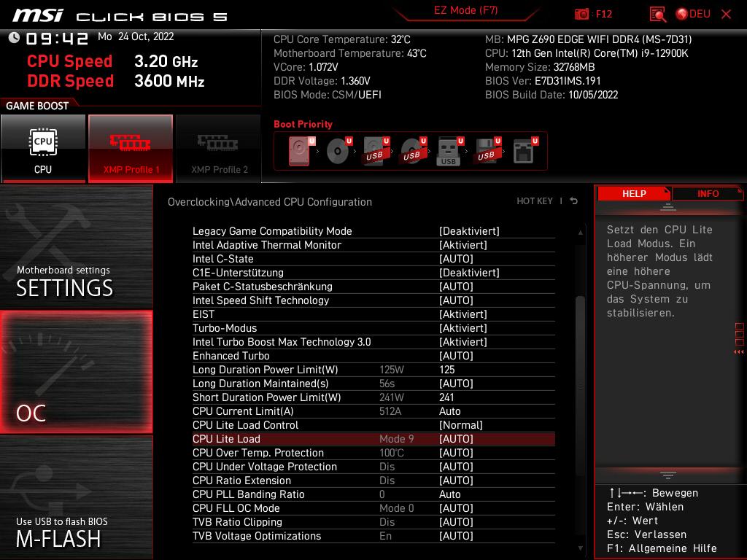Click the help panel bottom grip handle
The width and height of the screenshot is (747, 560).
point(667,475)
